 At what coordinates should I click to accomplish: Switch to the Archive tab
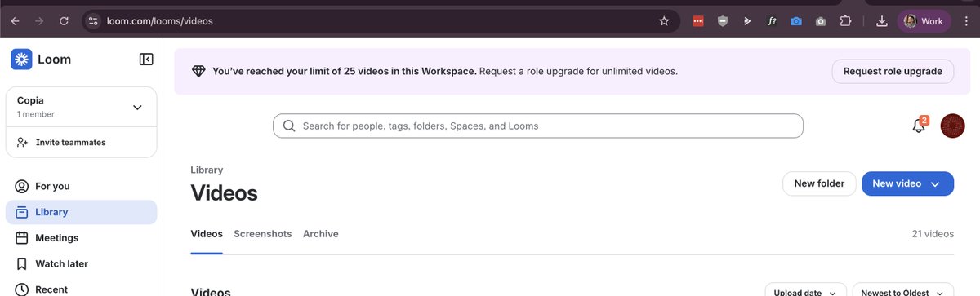[x=320, y=234]
